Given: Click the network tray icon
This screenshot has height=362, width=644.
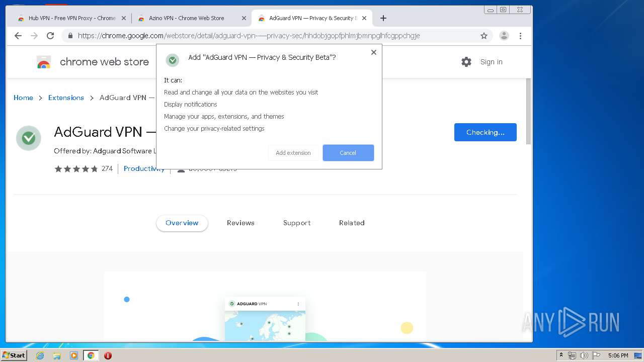Looking at the screenshot, I should 572,355.
